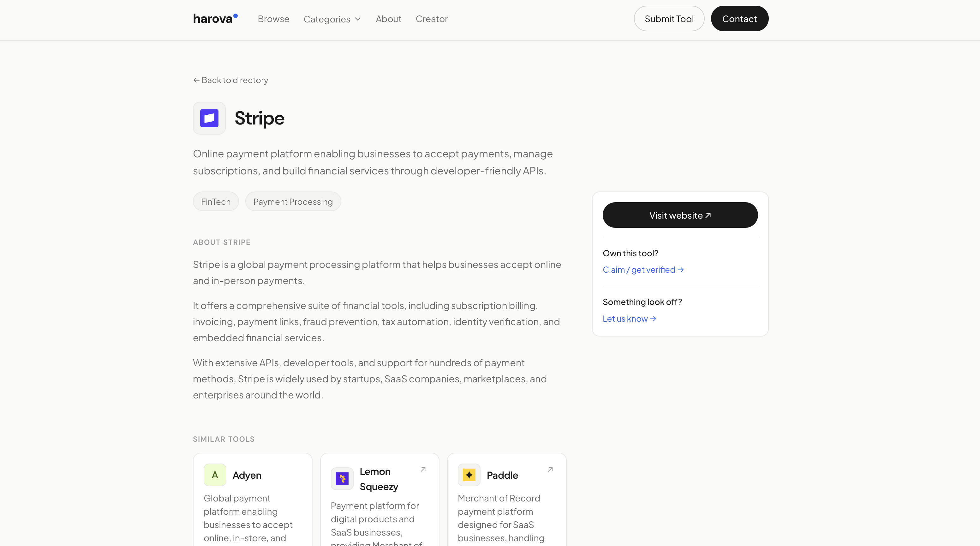Open Lemon Squeezy tool card title
The image size is (980, 546).
379,479
